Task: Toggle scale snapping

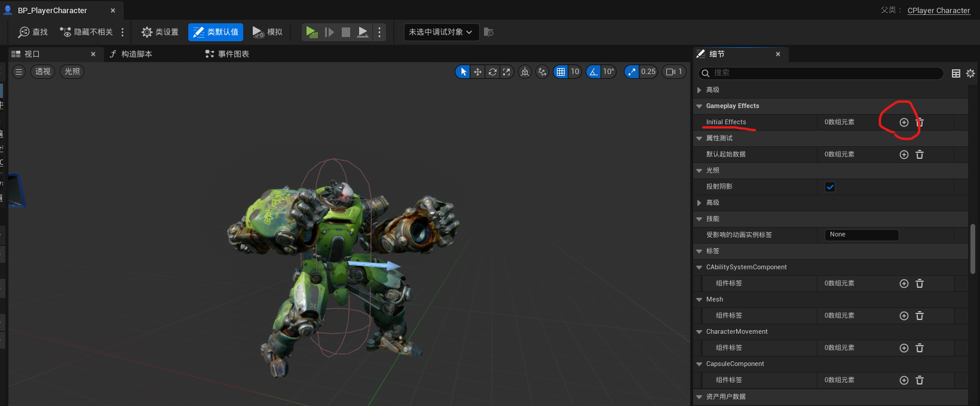Action: click(x=632, y=72)
